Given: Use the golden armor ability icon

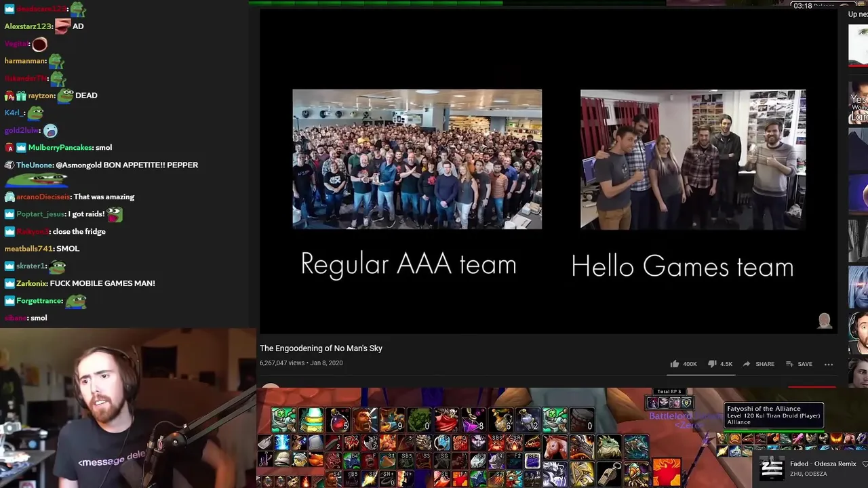Looking at the screenshot, I should (582, 474).
